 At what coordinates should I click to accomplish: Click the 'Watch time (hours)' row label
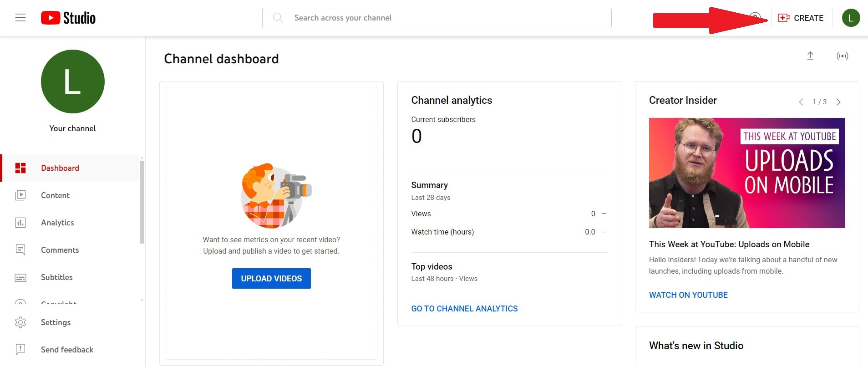[x=442, y=232]
